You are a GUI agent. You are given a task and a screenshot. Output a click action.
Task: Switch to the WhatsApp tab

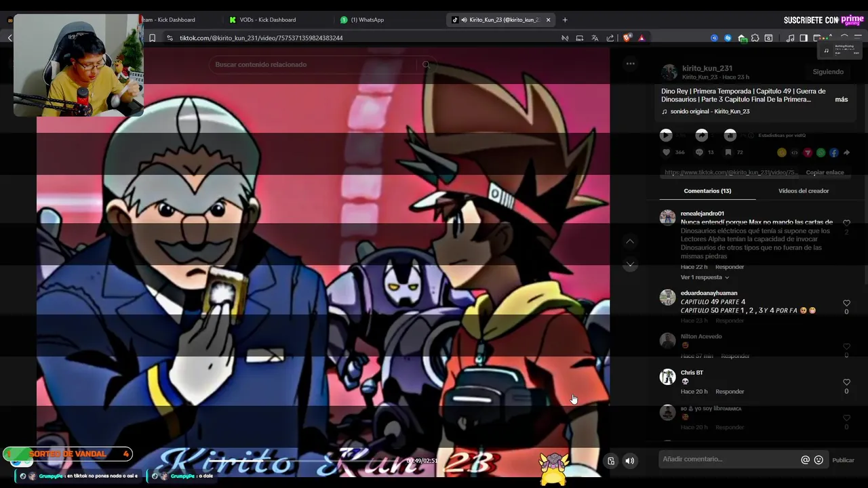(367, 20)
